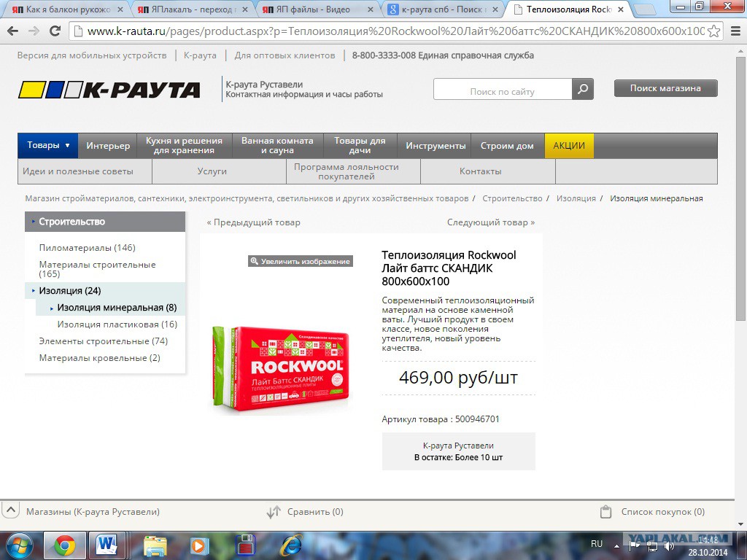Go back with the browser back arrow
This screenshot has height=560, width=747.
(x=13, y=31)
